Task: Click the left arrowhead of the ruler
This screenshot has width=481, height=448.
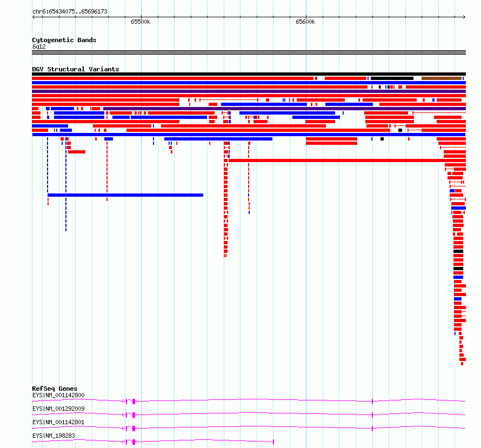Action: point(34,17)
